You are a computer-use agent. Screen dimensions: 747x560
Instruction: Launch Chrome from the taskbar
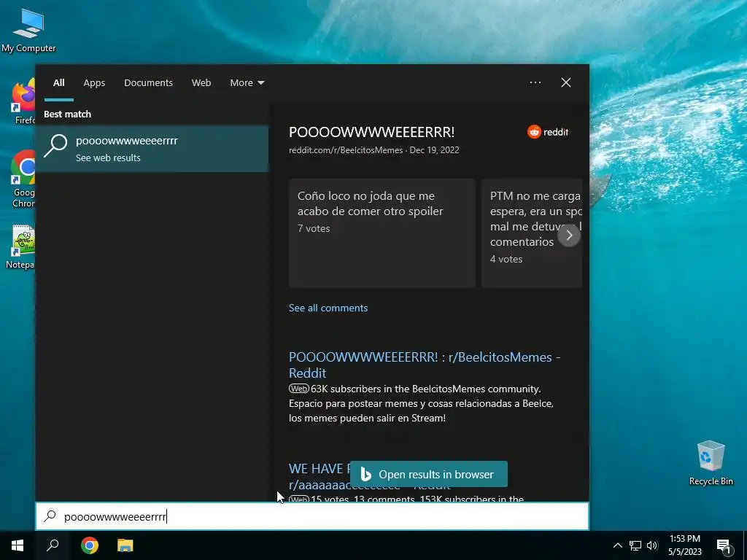89,545
